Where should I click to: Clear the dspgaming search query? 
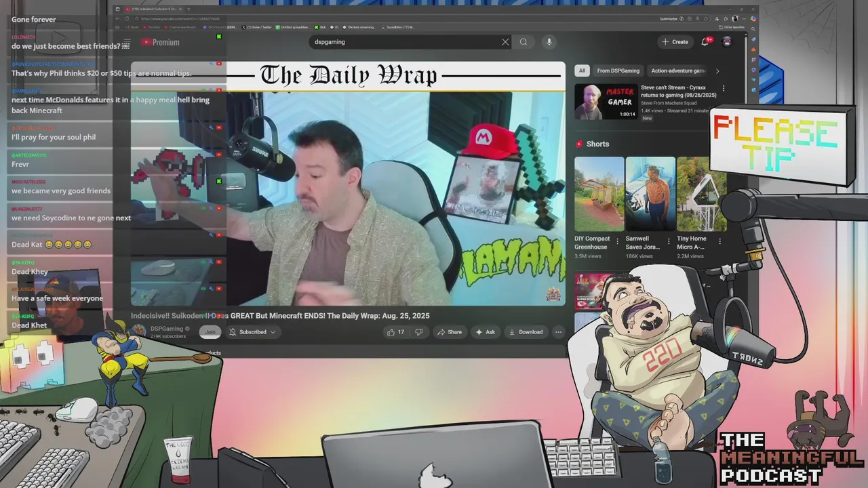pyautogui.click(x=505, y=42)
